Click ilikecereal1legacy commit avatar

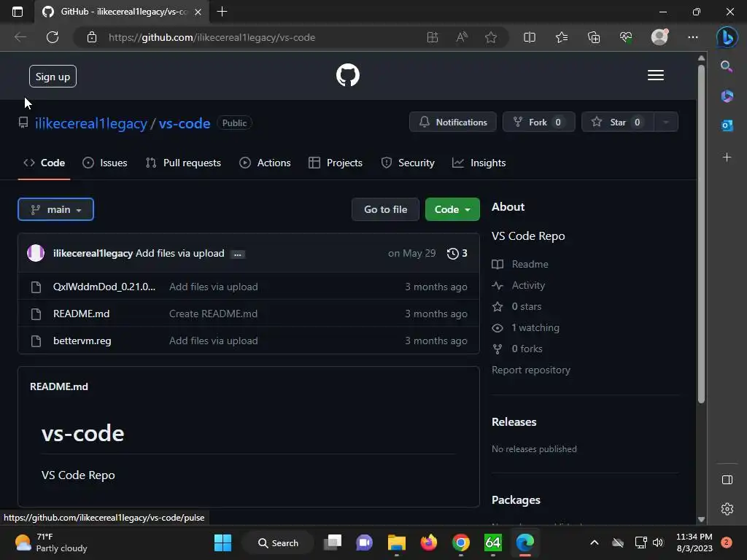pos(36,253)
